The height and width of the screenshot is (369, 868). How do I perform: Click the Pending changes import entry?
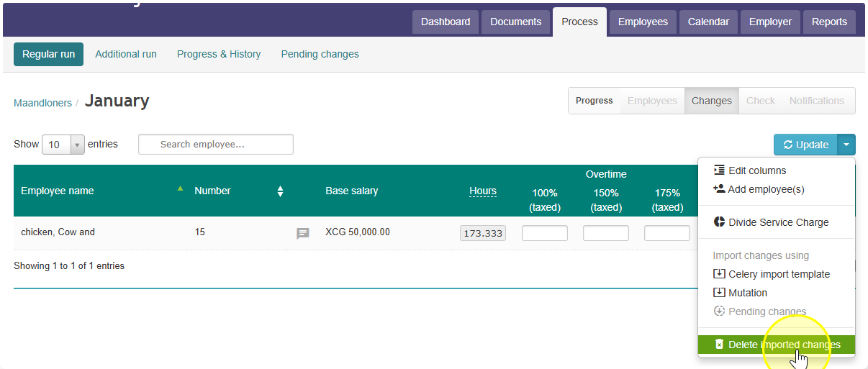click(x=759, y=311)
